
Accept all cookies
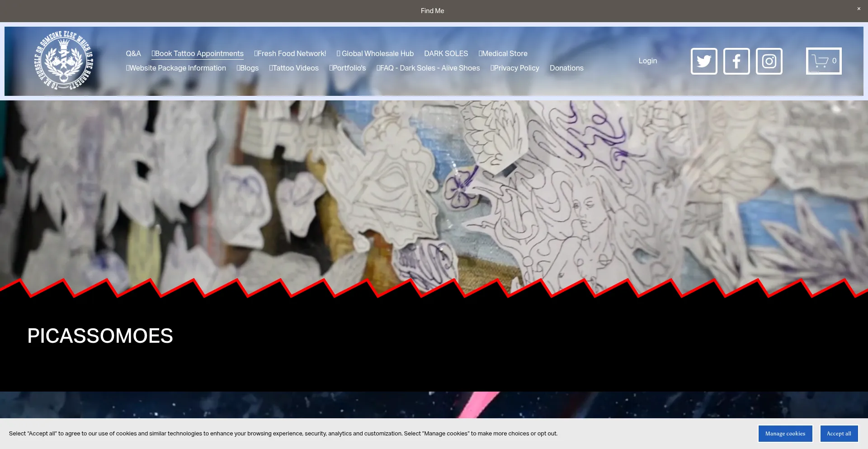click(839, 433)
